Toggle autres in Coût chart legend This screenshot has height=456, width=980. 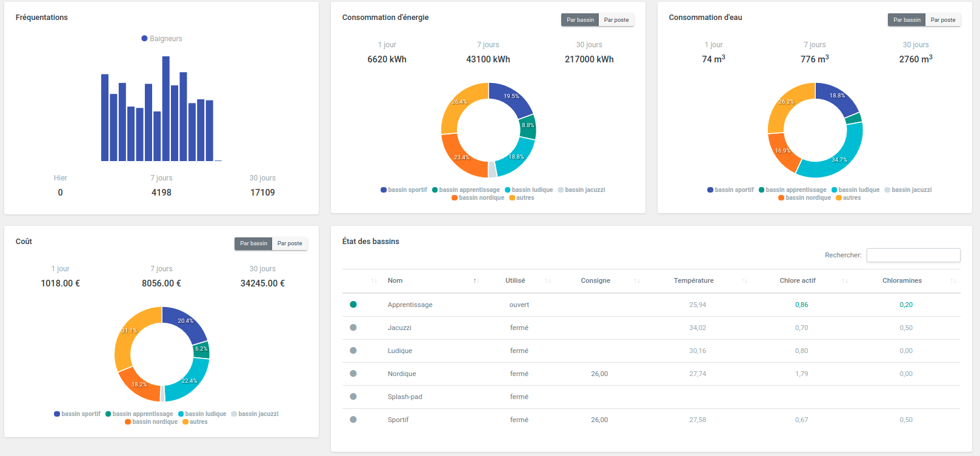pyautogui.click(x=195, y=422)
